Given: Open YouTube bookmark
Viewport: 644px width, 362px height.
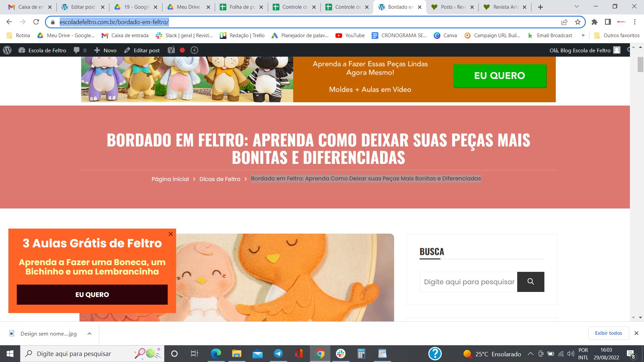Looking at the screenshot, I should 350,36.
